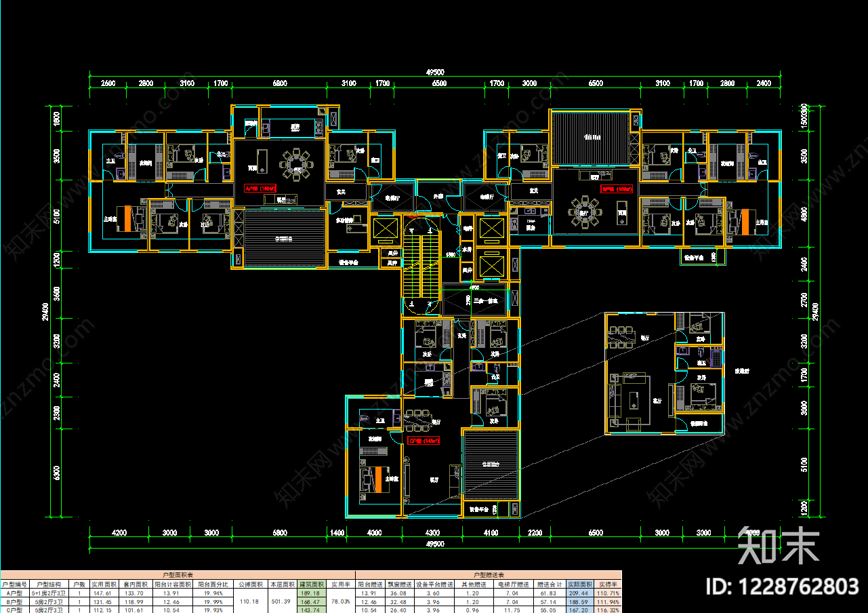
Task: Select the blue cell 188.59
Action: click(x=580, y=601)
